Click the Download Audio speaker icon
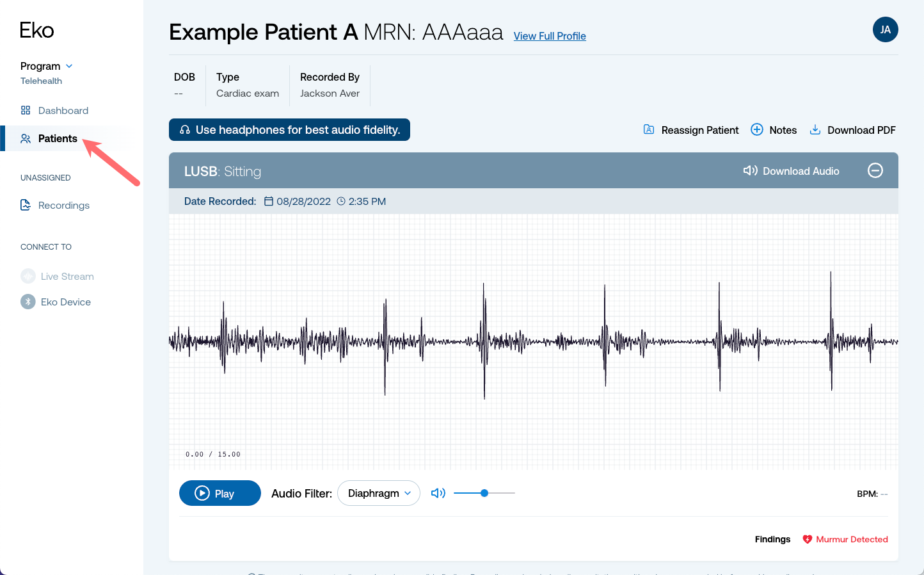Screen dimensions: 924x575 pos(751,170)
